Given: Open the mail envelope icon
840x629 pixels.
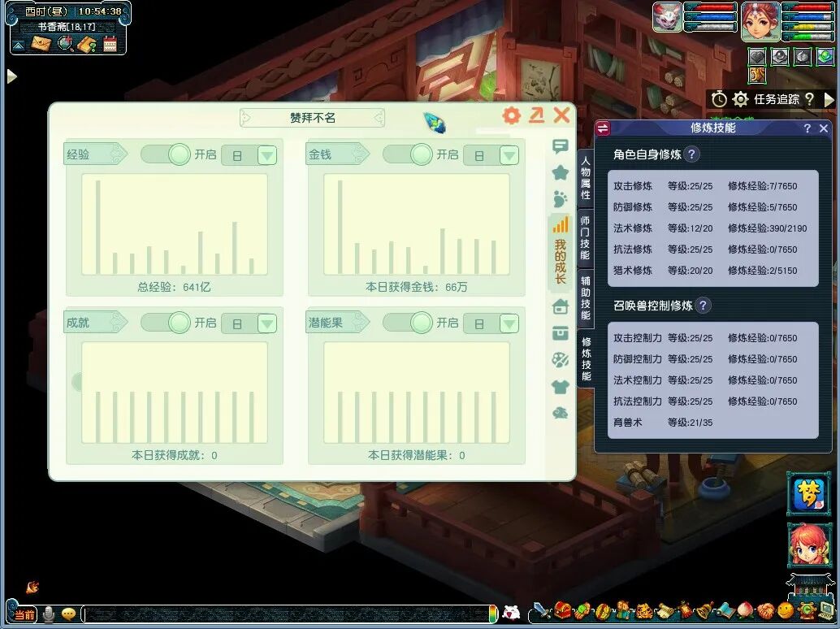Looking at the screenshot, I should pyautogui.click(x=41, y=45).
